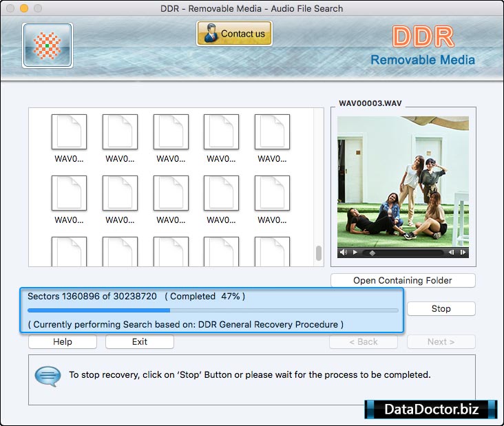This screenshot has width=504, height=426.
Task: Select the fifth WAV file in top row
Action: click(272, 138)
